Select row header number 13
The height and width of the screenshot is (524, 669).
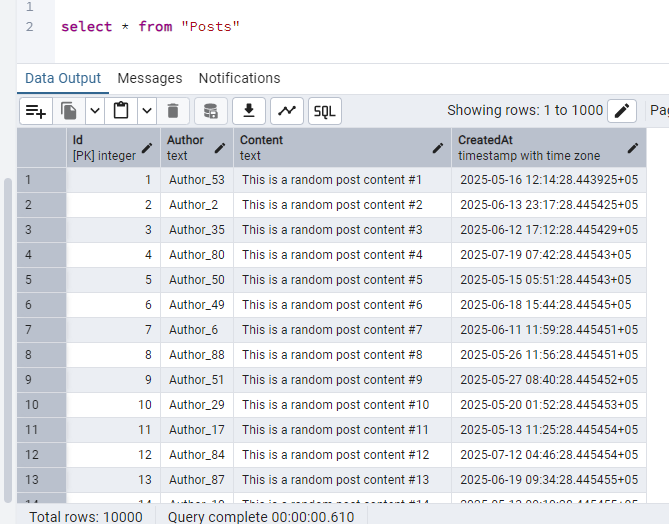(x=42, y=480)
